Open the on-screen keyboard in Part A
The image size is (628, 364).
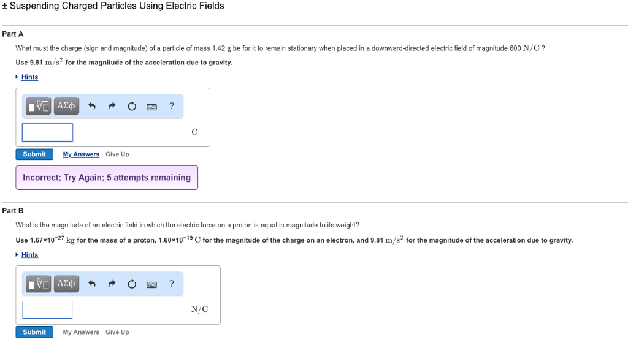[151, 105]
